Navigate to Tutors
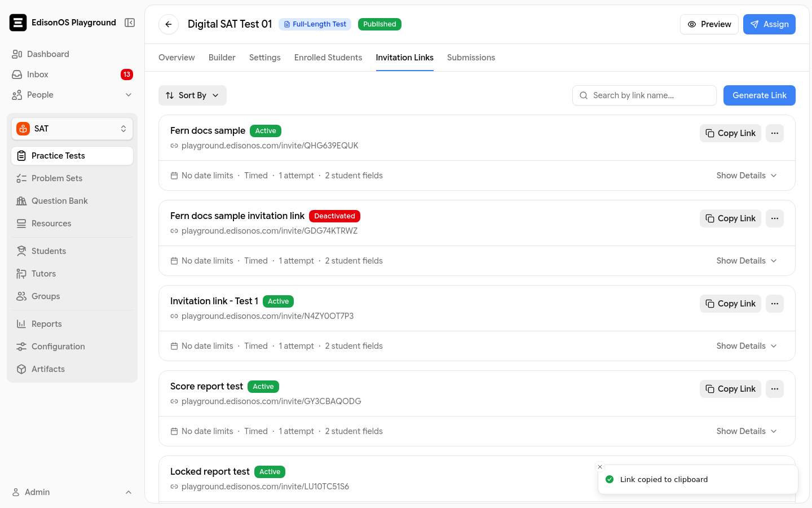Viewport: 812px width, 508px height. pyautogui.click(x=72, y=274)
